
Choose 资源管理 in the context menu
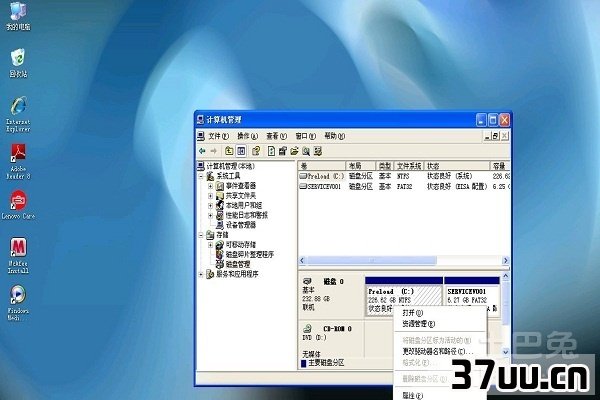tap(440, 324)
